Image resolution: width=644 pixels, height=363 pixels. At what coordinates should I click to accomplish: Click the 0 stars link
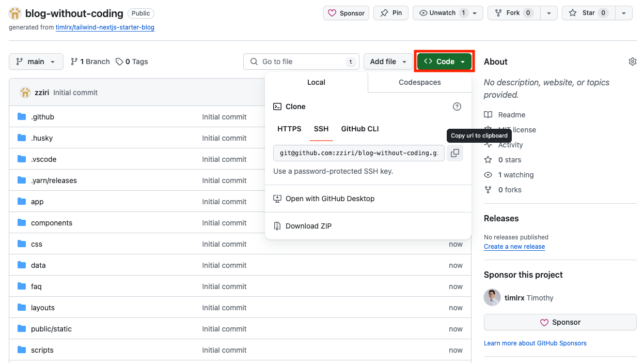click(510, 160)
